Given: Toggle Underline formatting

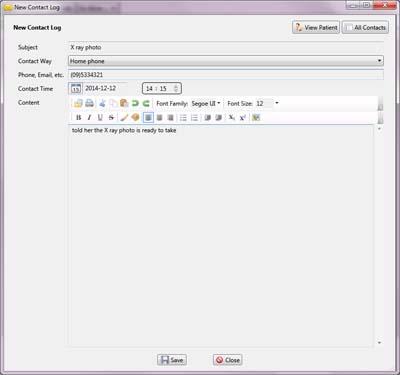Looking at the screenshot, I should 100,117.
